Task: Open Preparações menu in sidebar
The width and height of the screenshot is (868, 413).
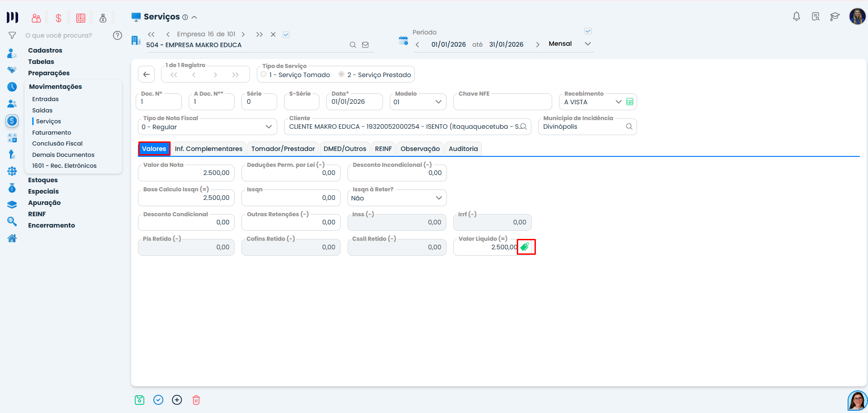Action: click(49, 73)
